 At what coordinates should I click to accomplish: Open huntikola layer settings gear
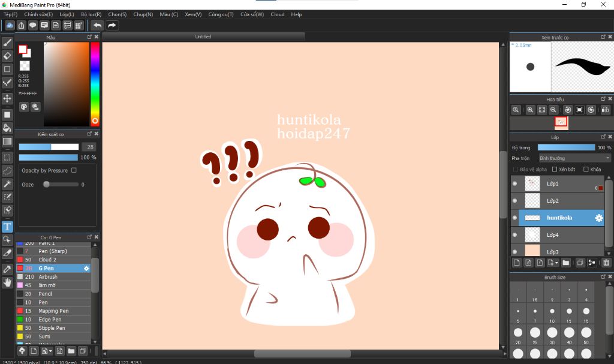pyautogui.click(x=599, y=218)
